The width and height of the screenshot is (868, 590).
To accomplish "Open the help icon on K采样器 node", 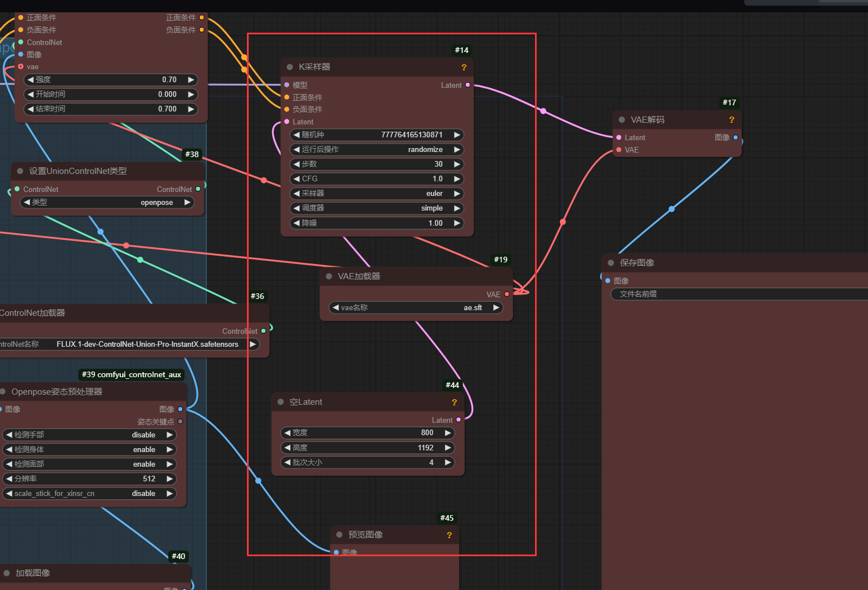I will [x=464, y=67].
